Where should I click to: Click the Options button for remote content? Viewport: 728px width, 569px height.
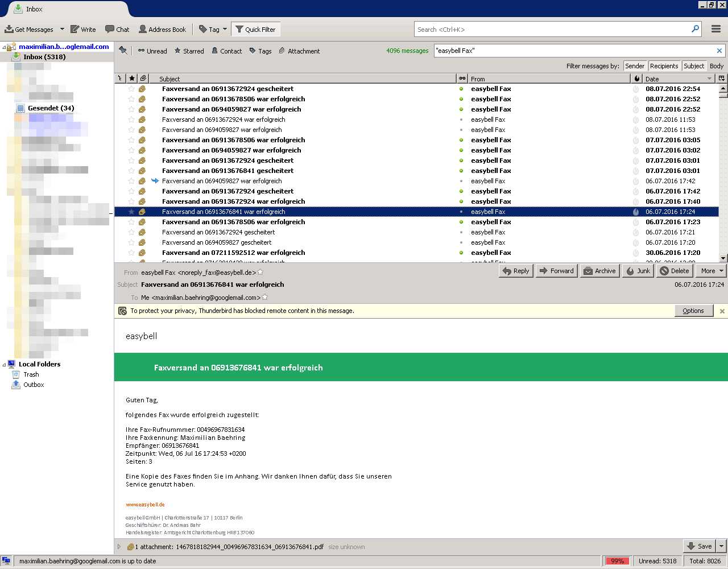693,311
